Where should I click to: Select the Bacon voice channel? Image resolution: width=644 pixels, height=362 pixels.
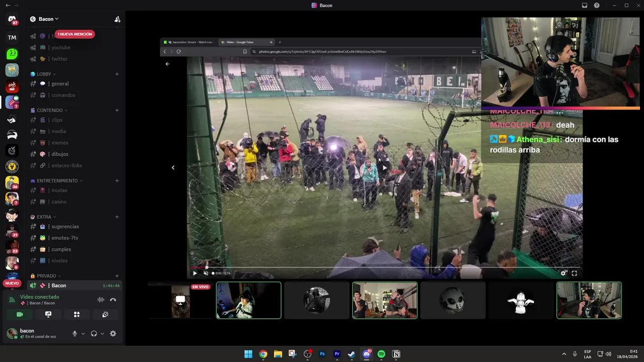click(x=74, y=285)
